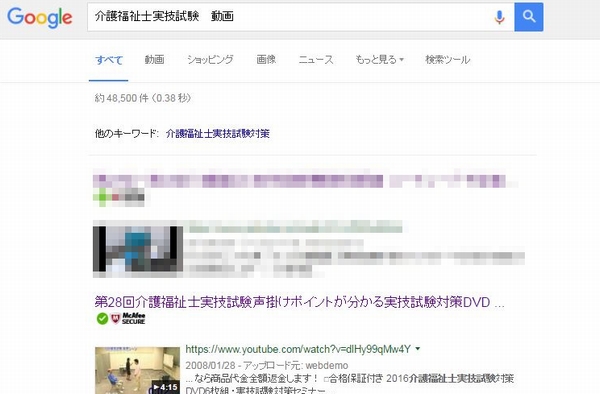Switch to the 画像 tab
600x394 pixels.
[266, 60]
